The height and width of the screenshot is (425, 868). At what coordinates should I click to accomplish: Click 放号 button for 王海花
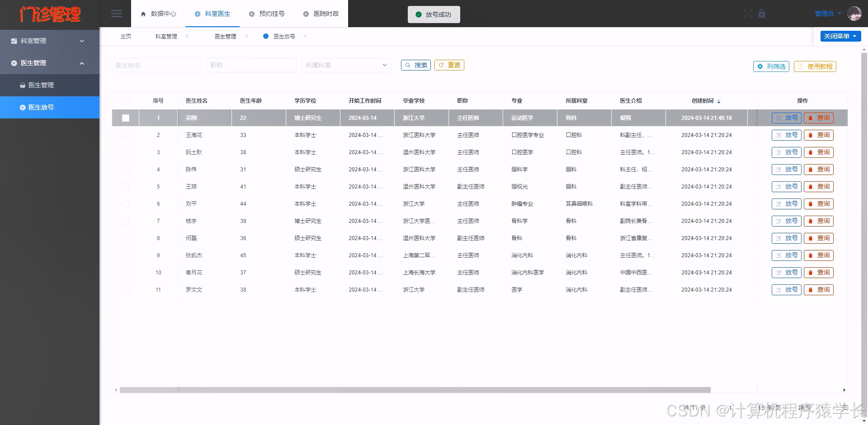[x=786, y=135]
